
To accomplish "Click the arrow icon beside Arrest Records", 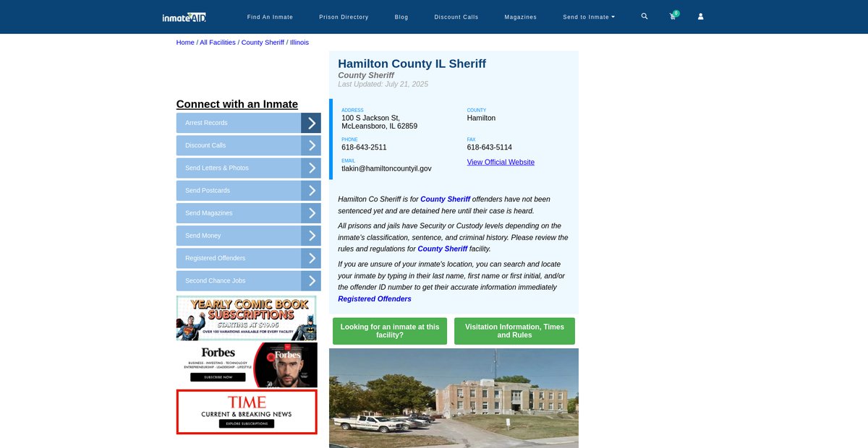I will [311, 123].
